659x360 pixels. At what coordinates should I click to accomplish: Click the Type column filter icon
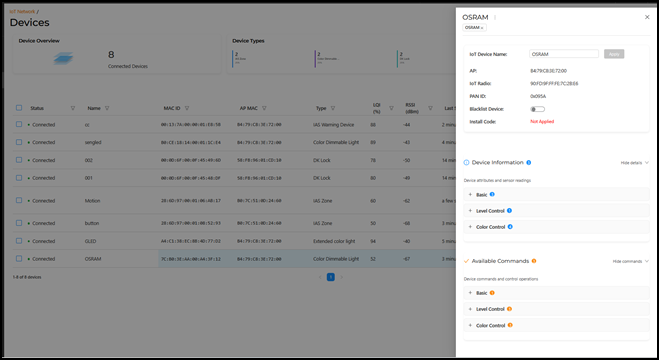pos(333,108)
